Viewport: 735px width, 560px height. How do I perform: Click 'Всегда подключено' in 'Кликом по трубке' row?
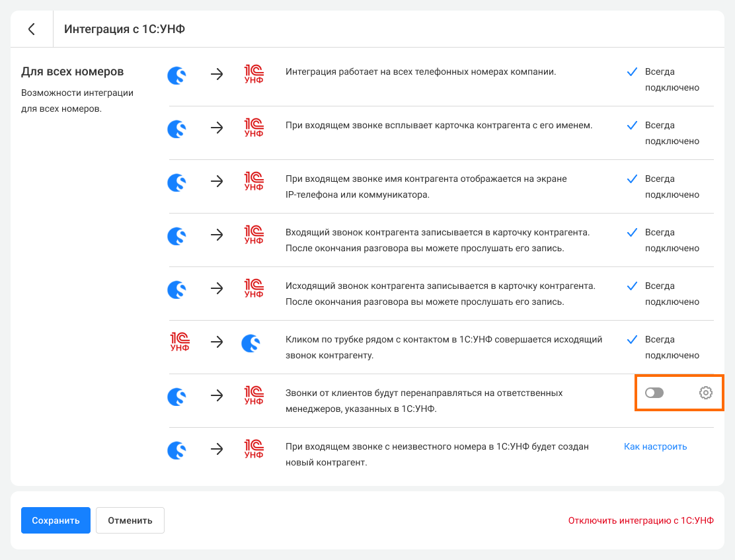(x=672, y=347)
